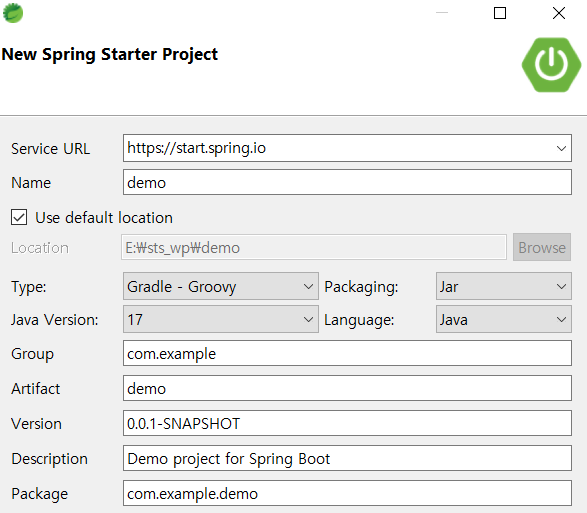Click into the Group field com.example

347,353
